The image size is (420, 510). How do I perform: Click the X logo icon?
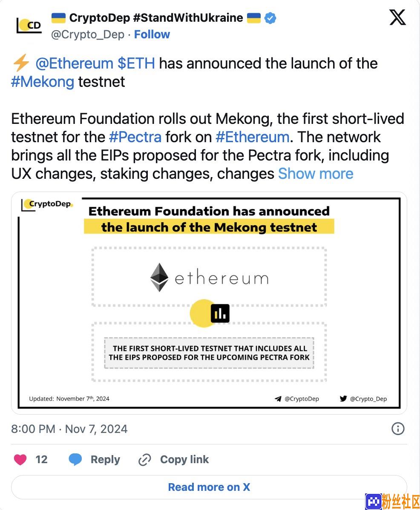coord(397,17)
